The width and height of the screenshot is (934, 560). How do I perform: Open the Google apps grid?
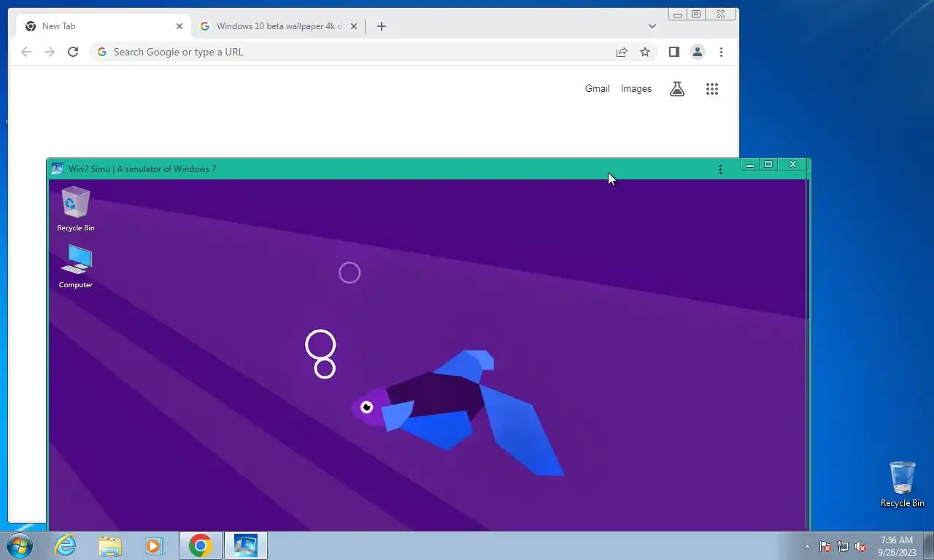pyautogui.click(x=712, y=89)
